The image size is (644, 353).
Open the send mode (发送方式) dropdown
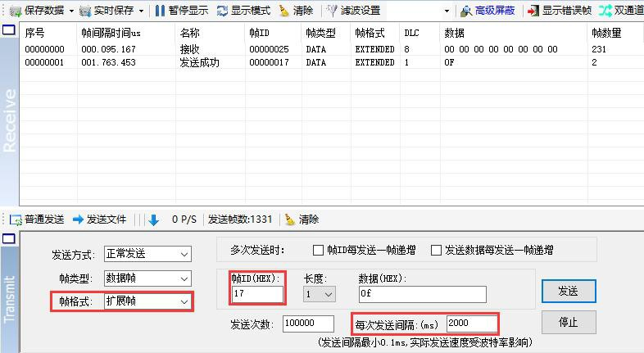point(184,255)
